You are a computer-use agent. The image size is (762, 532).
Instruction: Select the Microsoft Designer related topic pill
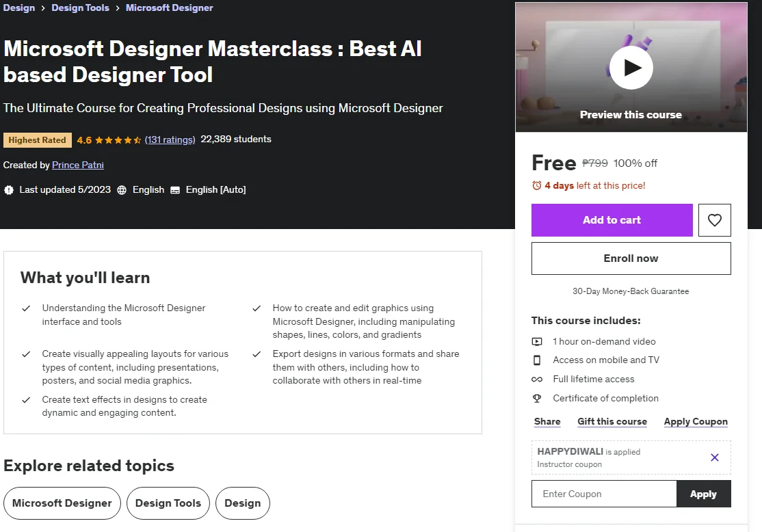(62, 503)
